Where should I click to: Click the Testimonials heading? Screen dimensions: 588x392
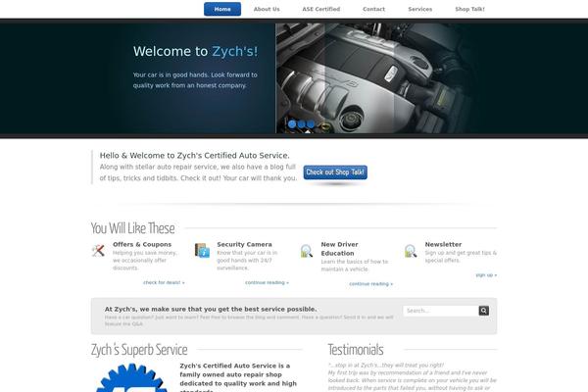coord(356,350)
